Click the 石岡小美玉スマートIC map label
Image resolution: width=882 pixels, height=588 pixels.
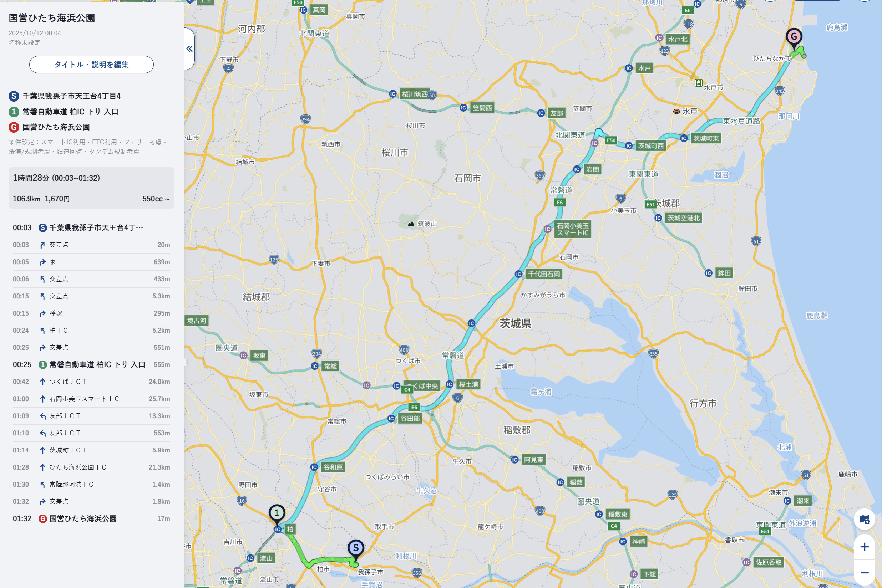point(573,229)
